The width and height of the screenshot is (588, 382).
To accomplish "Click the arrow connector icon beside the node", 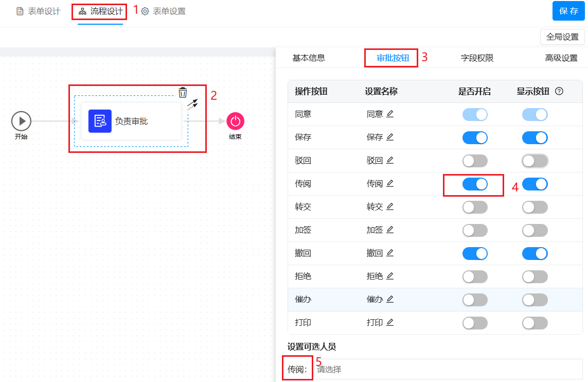I will [x=192, y=104].
